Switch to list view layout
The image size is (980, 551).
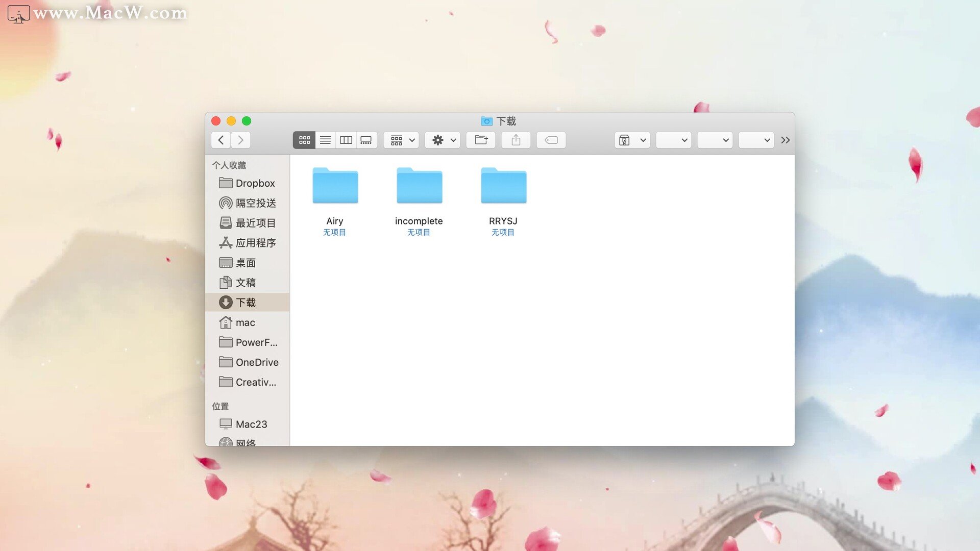coord(325,139)
